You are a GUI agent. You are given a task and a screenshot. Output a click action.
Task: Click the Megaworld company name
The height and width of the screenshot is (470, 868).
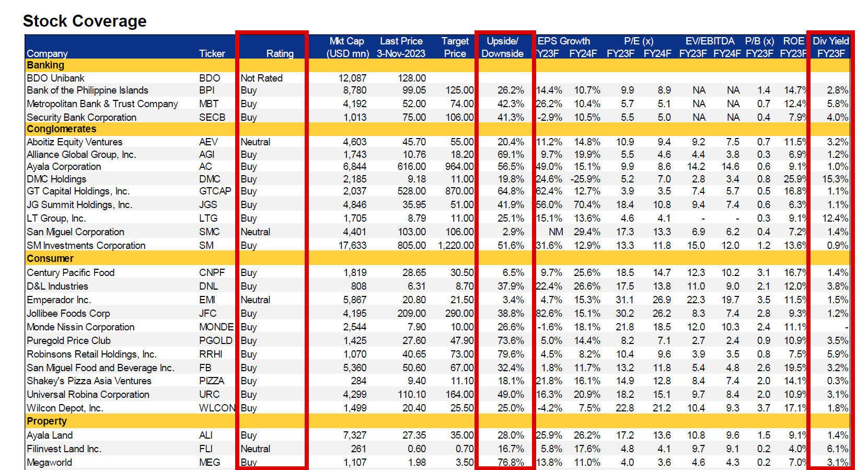coord(49,463)
